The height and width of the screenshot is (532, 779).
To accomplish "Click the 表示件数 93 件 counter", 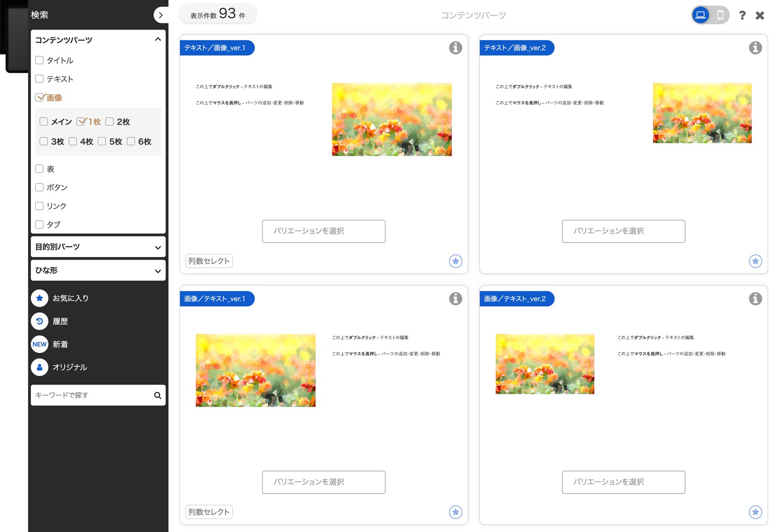I will pyautogui.click(x=218, y=14).
